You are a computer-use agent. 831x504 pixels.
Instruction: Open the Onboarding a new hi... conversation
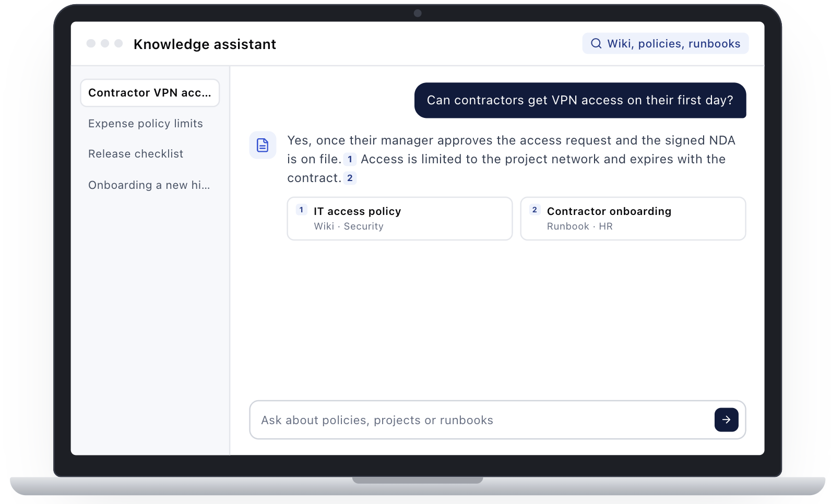click(149, 185)
